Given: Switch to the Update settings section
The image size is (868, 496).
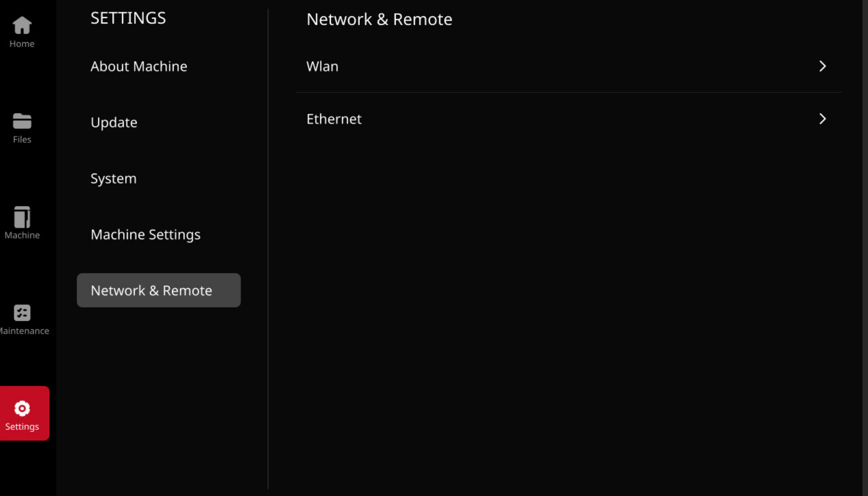Looking at the screenshot, I should coord(114,123).
